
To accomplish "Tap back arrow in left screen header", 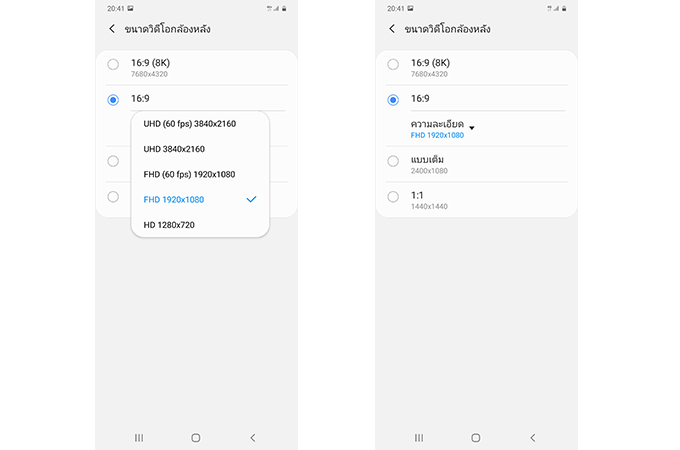I will (112, 29).
